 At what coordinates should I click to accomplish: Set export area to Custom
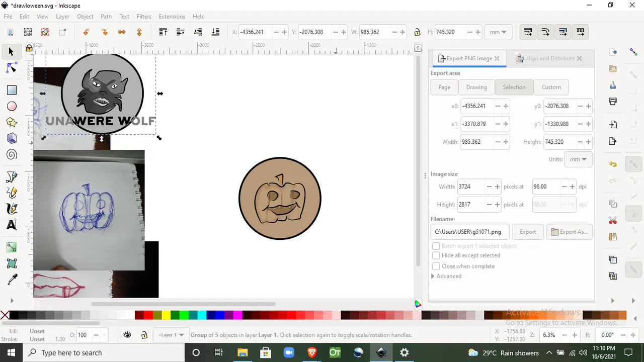(551, 87)
